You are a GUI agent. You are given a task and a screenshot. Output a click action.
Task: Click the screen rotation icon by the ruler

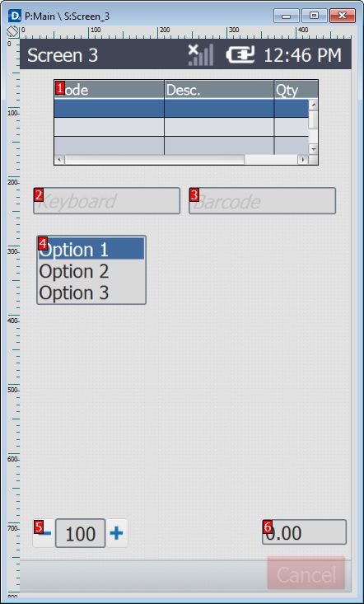(12, 31)
